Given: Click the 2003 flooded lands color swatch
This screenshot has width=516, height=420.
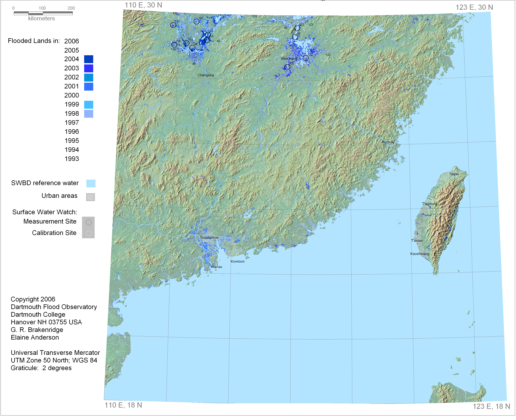Looking at the screenshot, I should pyautogui.click(x=89, y=68).
